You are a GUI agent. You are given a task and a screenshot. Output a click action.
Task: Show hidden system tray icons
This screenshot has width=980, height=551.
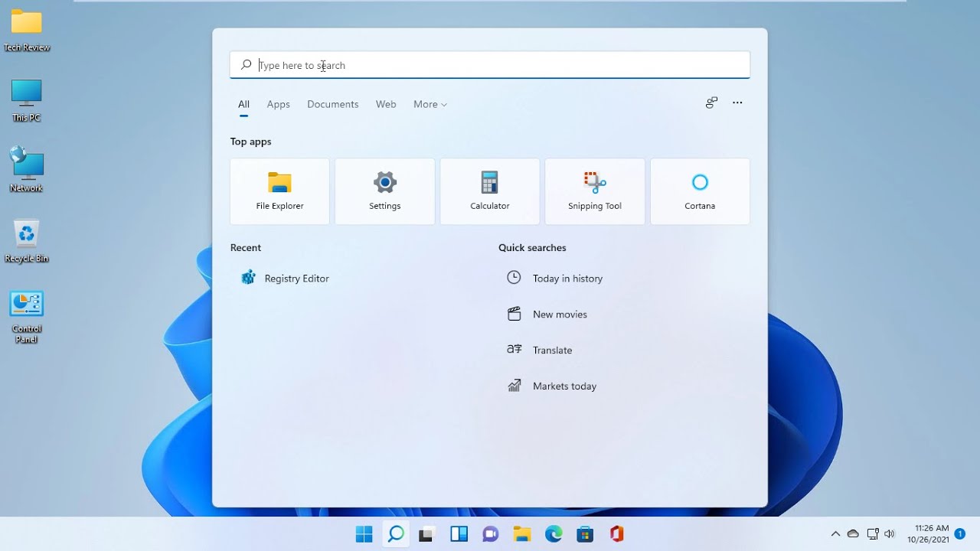[x=835, y=534]
